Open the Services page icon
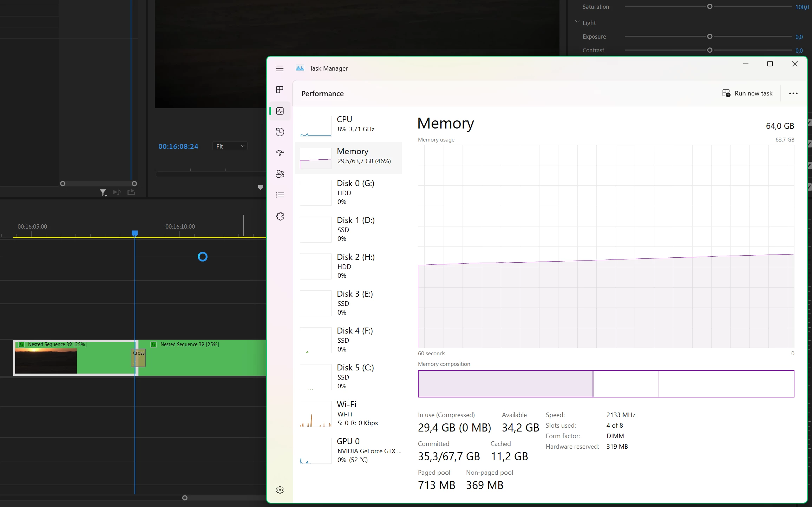The width and height of the screenshot is (812, 507). coord(280,216)
